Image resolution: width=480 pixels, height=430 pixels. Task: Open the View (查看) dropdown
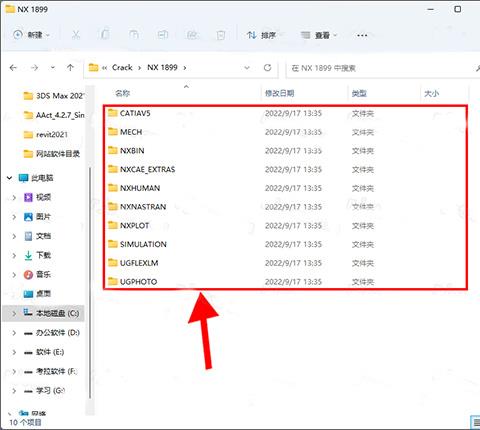pyautogui.click(x=319, y=35)
